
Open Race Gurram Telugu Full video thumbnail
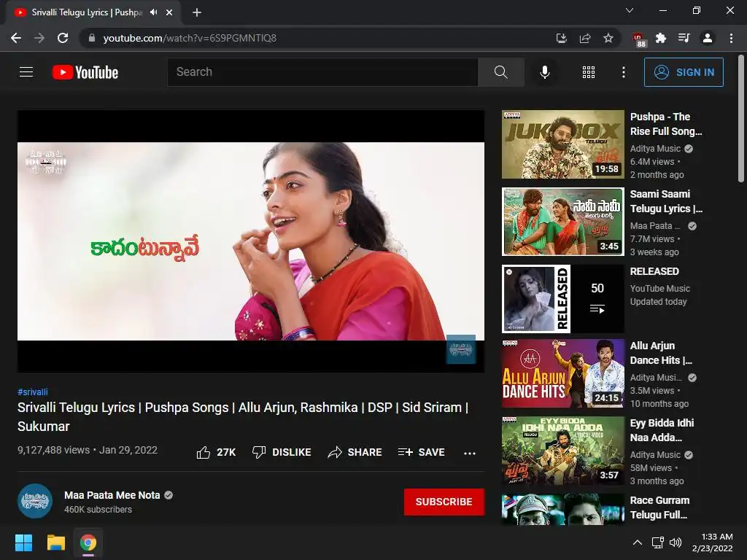(x=563, y=509)
